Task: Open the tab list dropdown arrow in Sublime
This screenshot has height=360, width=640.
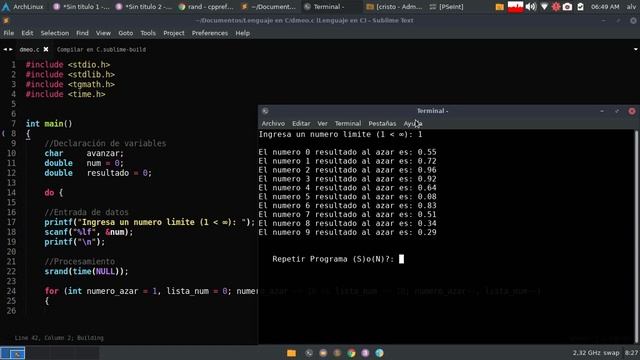Action: pos(636,49)
